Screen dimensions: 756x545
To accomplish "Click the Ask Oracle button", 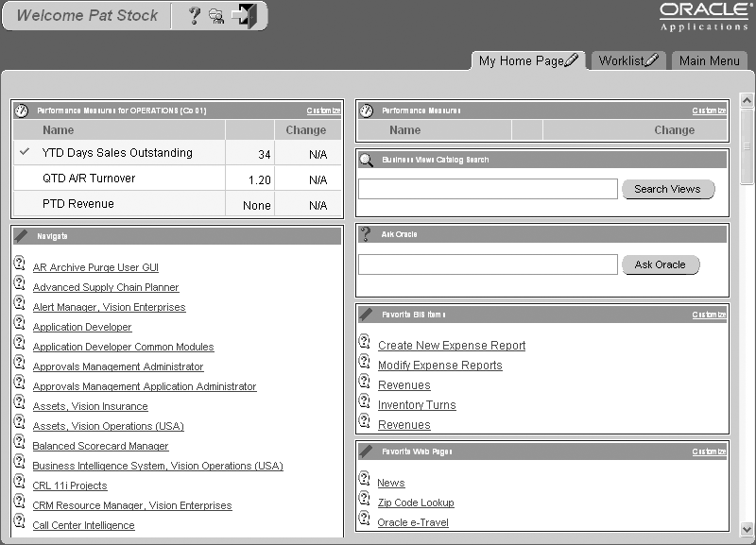I will pyautogui.click(x=660, y=264).
